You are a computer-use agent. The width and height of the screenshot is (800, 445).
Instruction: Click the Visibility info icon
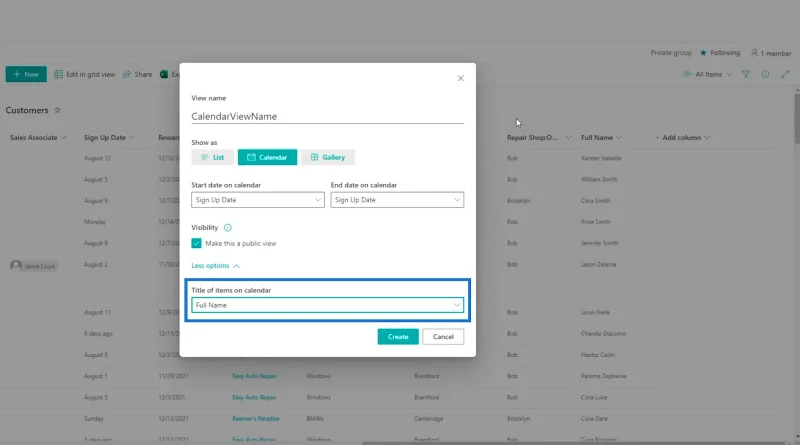[x=228, y=228]
